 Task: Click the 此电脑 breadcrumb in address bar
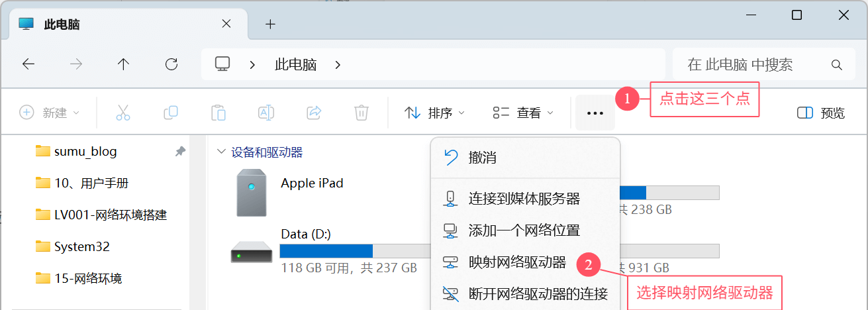coord(295,65)
